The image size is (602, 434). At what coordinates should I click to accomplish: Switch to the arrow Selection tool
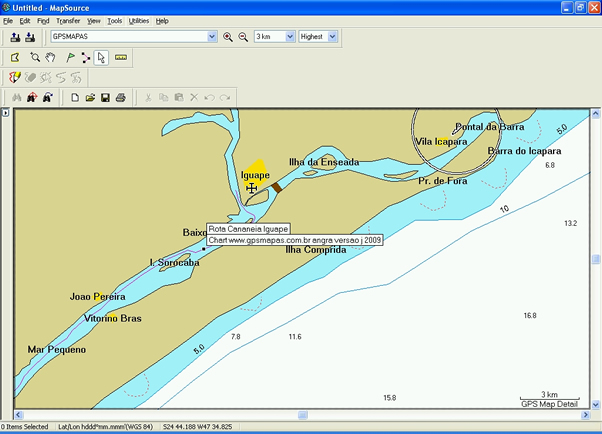pyautogui.click(x=103, y=58)
